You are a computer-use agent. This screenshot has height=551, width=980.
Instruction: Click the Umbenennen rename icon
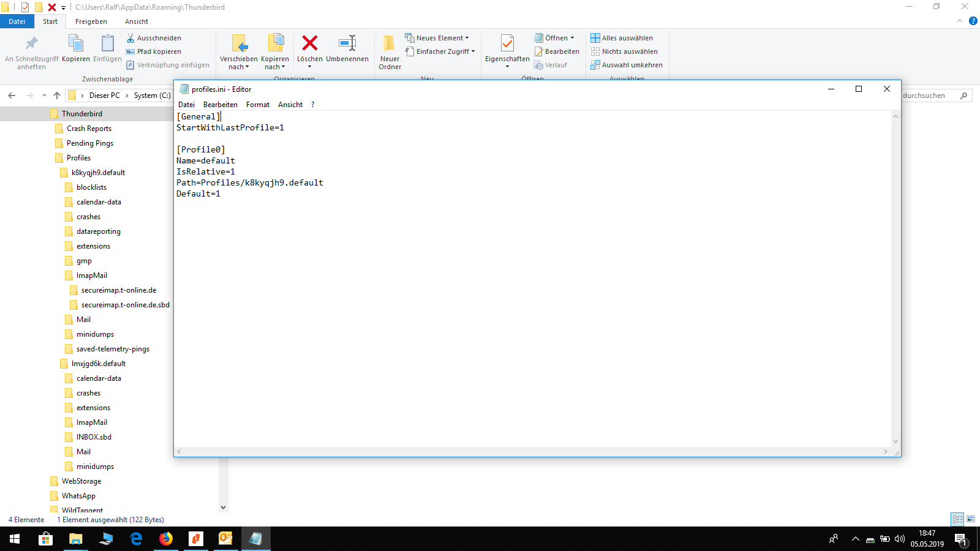point(347,43)
